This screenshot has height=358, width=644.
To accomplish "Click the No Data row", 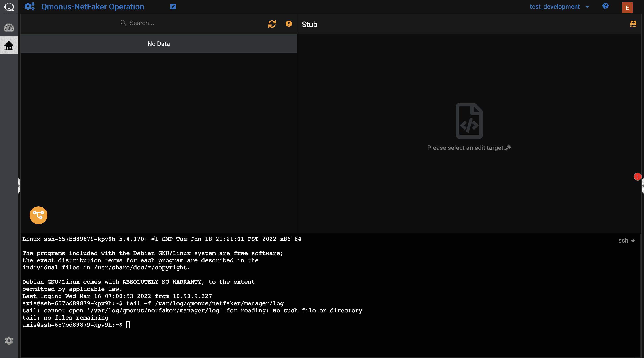I will click(x=159, y=44).
